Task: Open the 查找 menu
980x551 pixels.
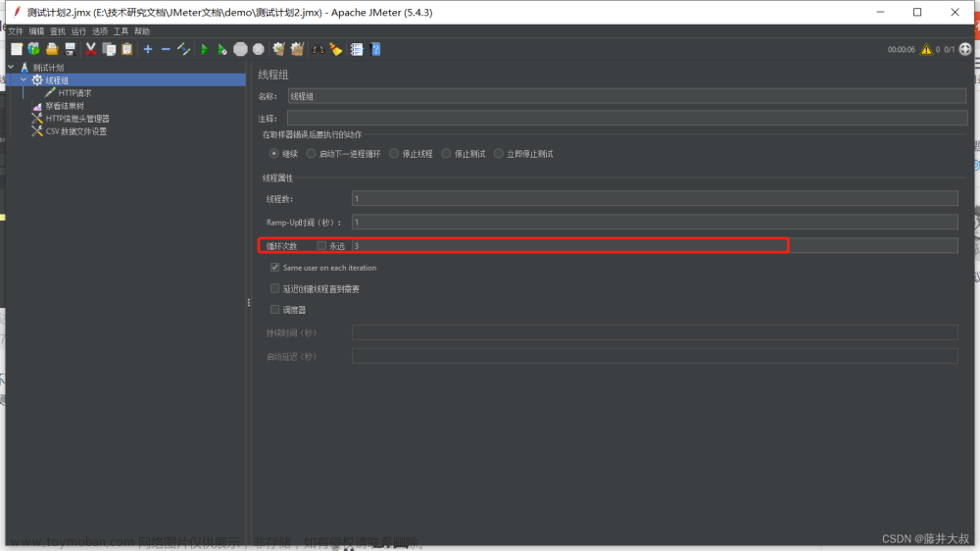Action: 58,31
